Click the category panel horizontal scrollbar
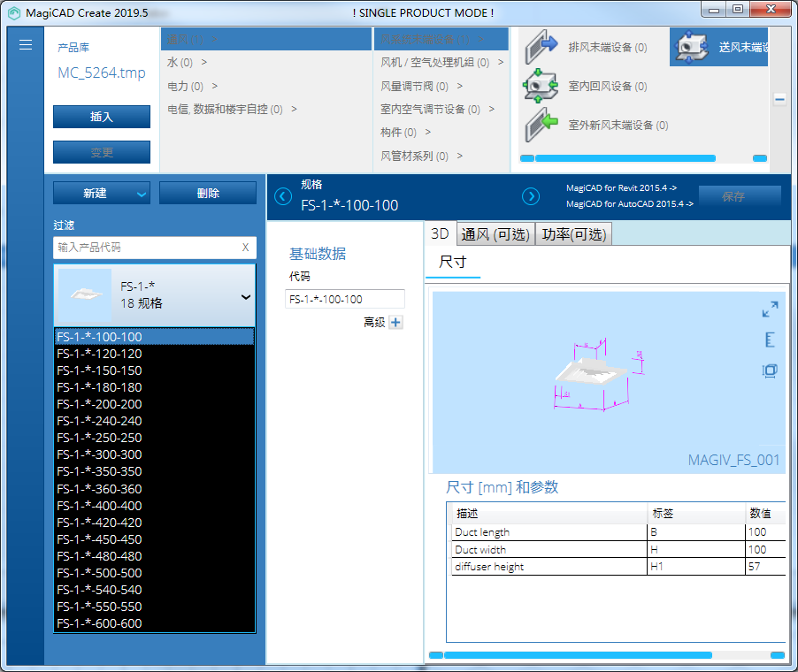The width and height of the screenshot is (798, 672). coord(625,158)
